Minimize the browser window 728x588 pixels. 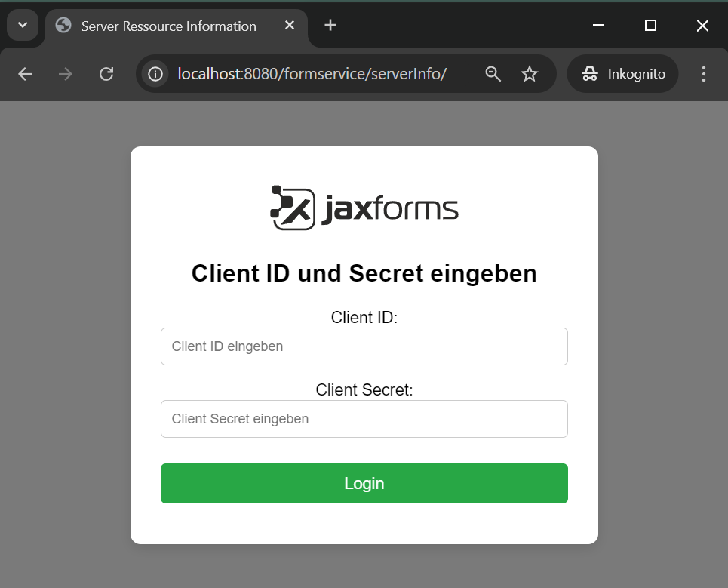click(598, 25)
